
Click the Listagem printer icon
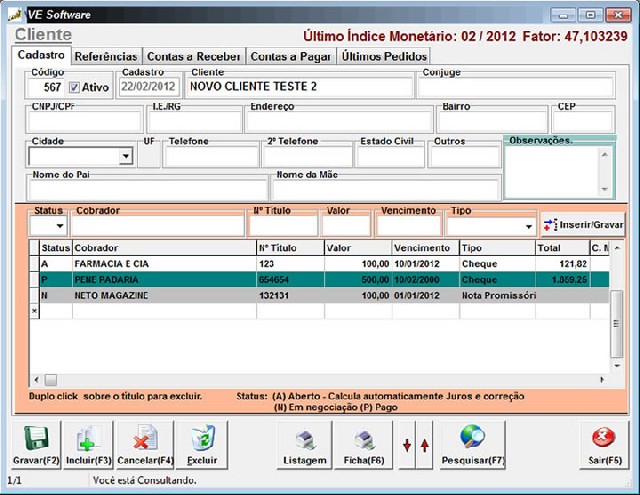tap(305, 440)
